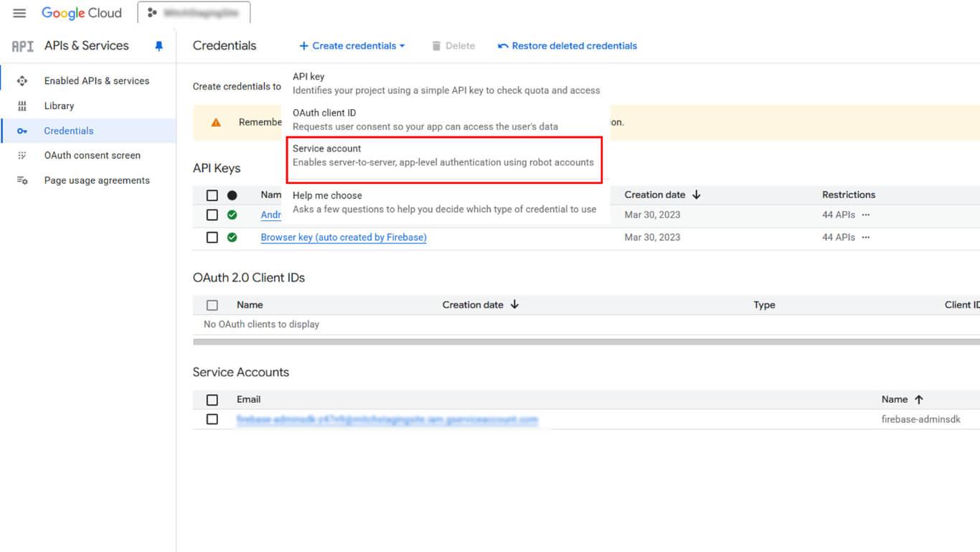Click the pin icon beside APIs & Services

coord(159,46)
